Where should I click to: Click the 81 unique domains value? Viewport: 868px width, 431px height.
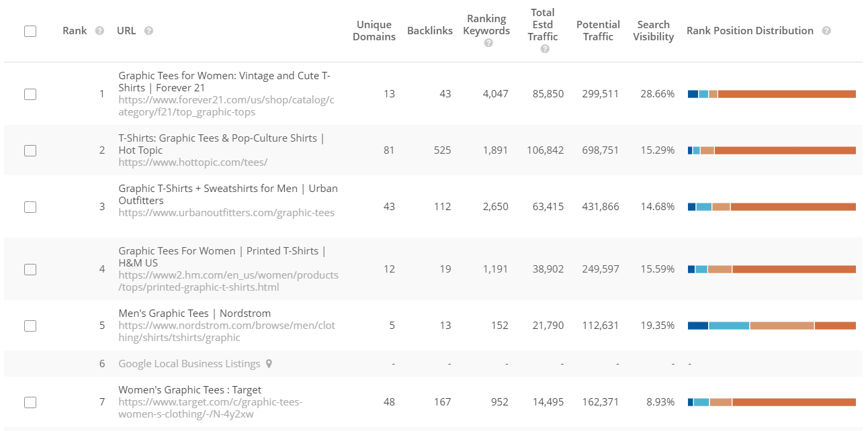coord(389,150)
